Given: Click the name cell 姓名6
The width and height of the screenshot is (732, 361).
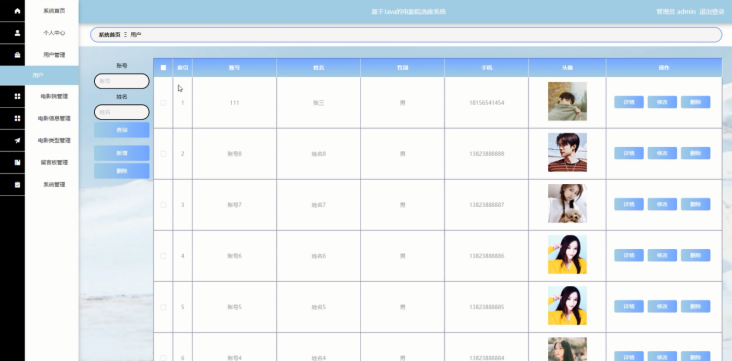Looking at the screenshot, I should tap(318, 256).
